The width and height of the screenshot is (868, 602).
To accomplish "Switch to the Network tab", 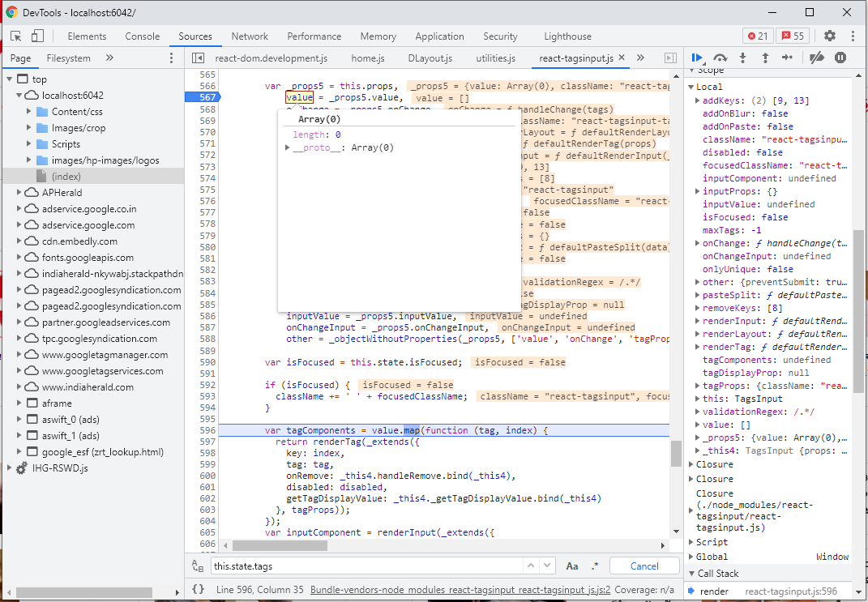I will (250, 36).
